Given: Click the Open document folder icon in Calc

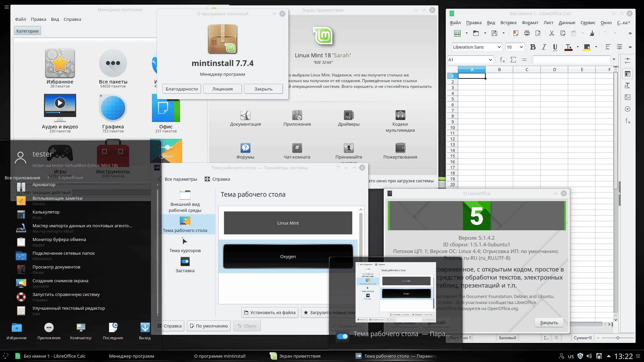Looking at the screenshot, I should click(476, 33).
